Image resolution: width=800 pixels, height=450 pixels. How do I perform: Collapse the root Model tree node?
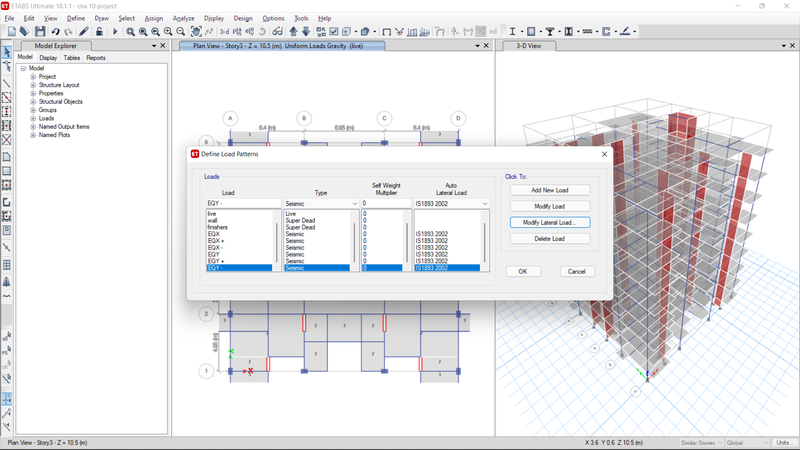click(x=23, y=68)
